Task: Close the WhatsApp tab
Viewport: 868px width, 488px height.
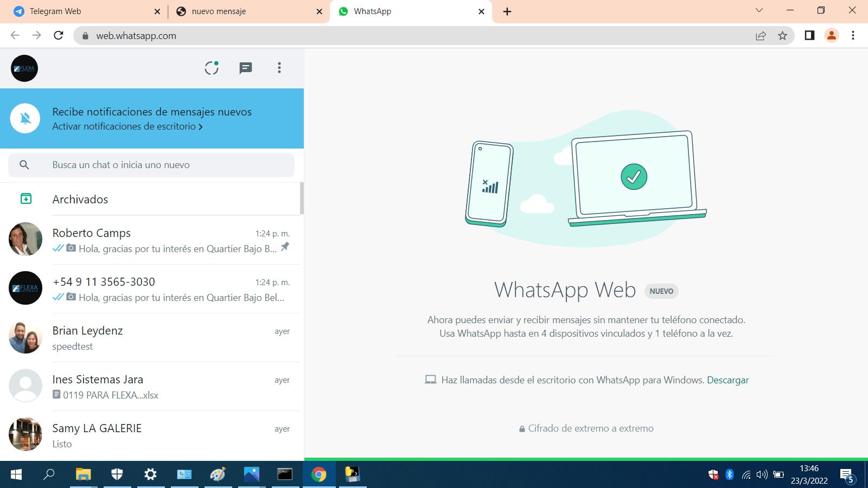Action: (481, 11)
